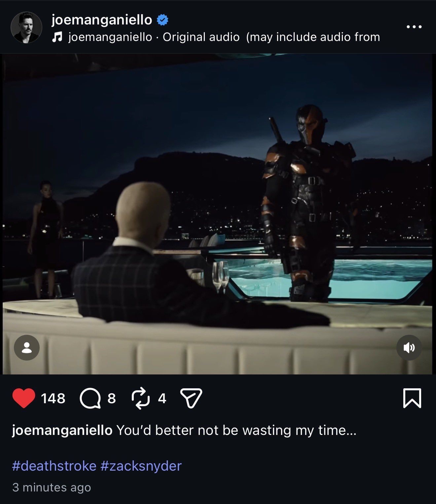Open the #zacksnyder hashtag
436x504 pixels.
(141, 466)
